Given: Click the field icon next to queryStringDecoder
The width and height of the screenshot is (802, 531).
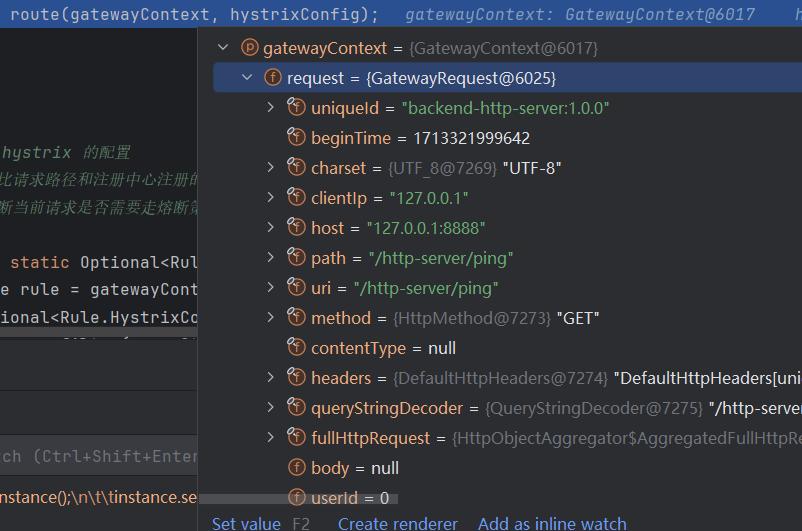Looking at the screenshot, I should click(295, 408).
